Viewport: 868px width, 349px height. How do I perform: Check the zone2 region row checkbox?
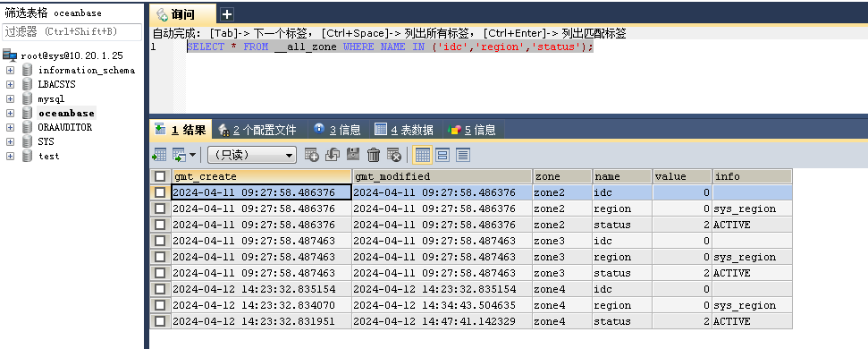point(160,209)
